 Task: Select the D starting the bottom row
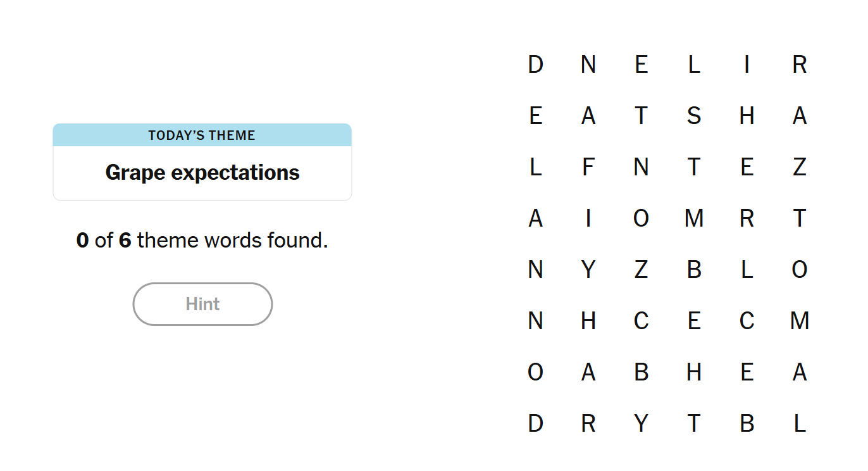535,424
